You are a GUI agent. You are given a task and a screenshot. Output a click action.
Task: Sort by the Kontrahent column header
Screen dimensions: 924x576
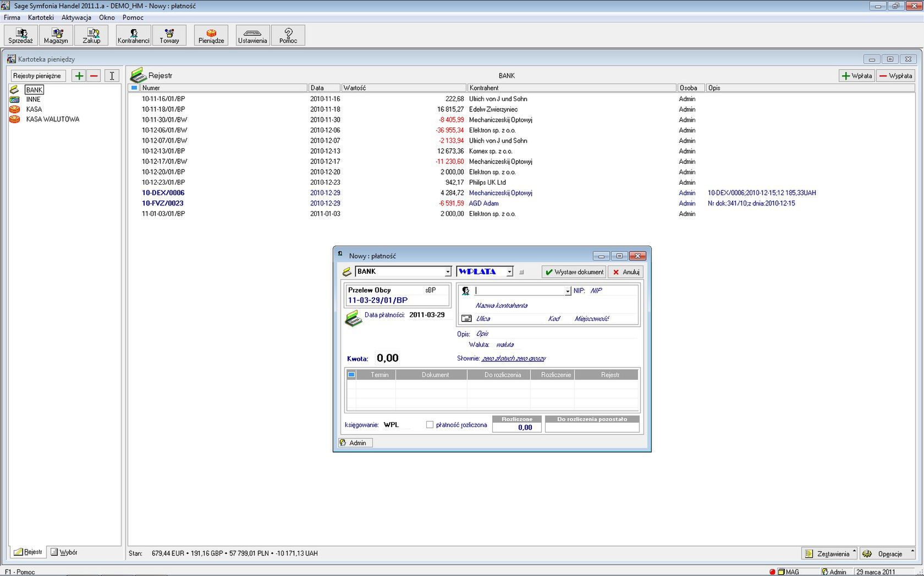pos(571,88)
